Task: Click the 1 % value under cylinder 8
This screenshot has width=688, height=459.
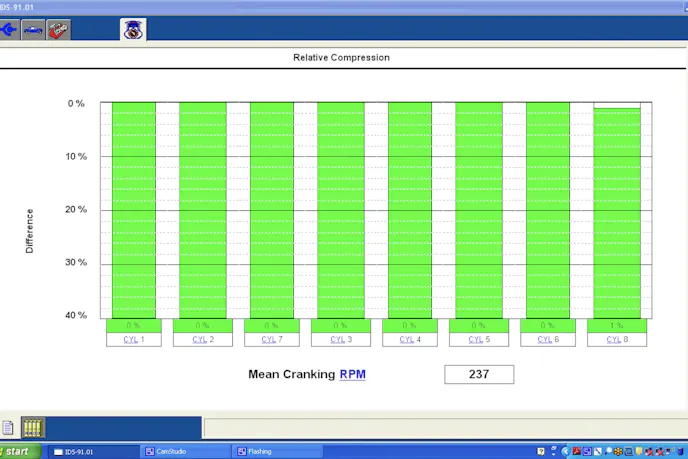Action: [x=616, y=325]
